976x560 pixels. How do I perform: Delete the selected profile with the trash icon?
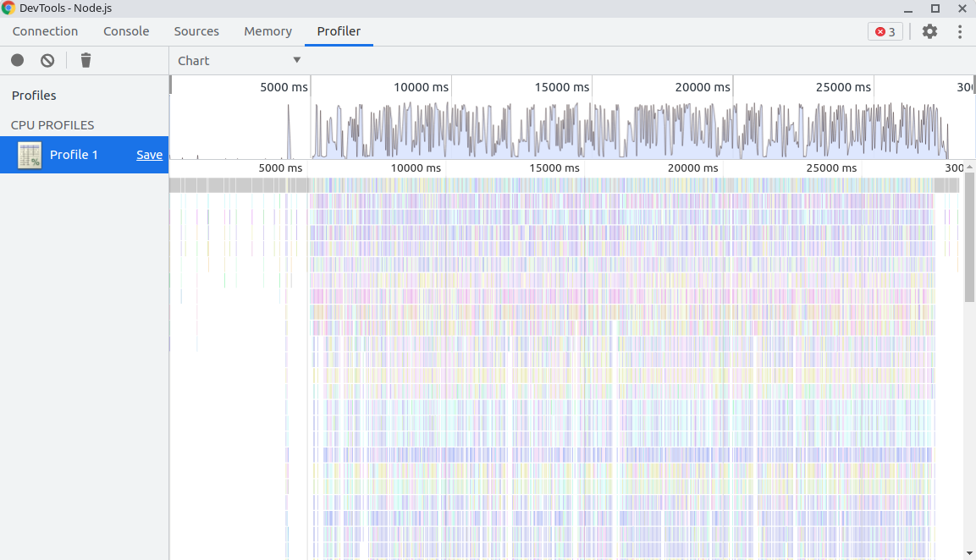tap(85, 60)
